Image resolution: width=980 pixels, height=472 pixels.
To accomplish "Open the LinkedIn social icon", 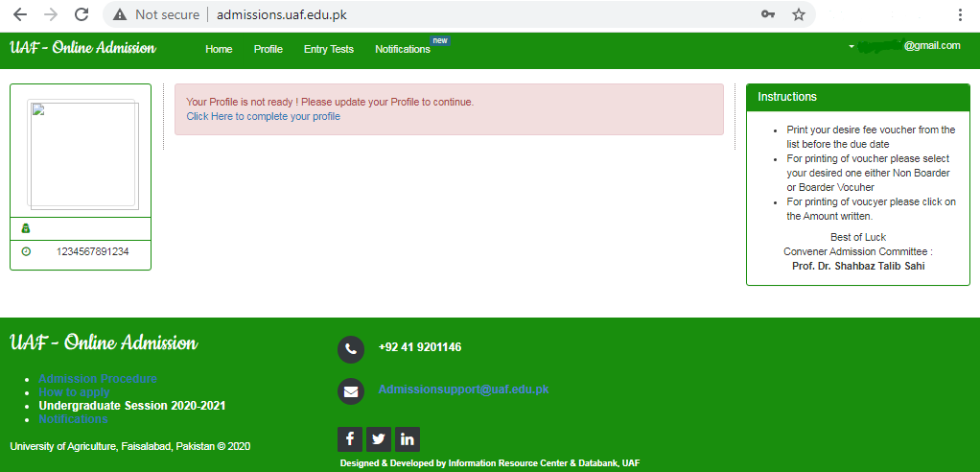I will [x=408, y=438].
